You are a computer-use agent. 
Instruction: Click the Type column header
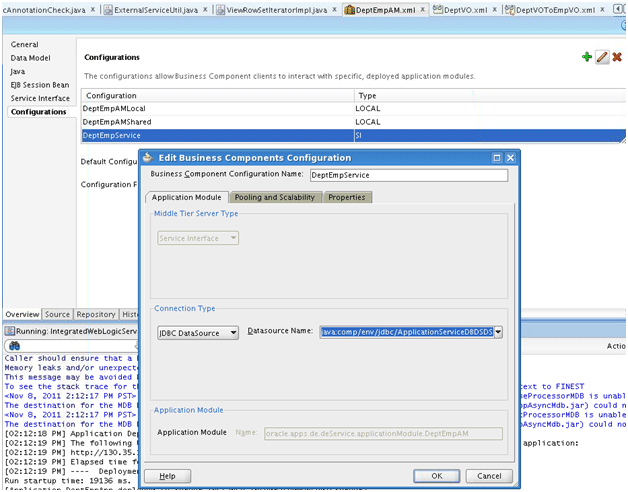[x=490, y=96]
